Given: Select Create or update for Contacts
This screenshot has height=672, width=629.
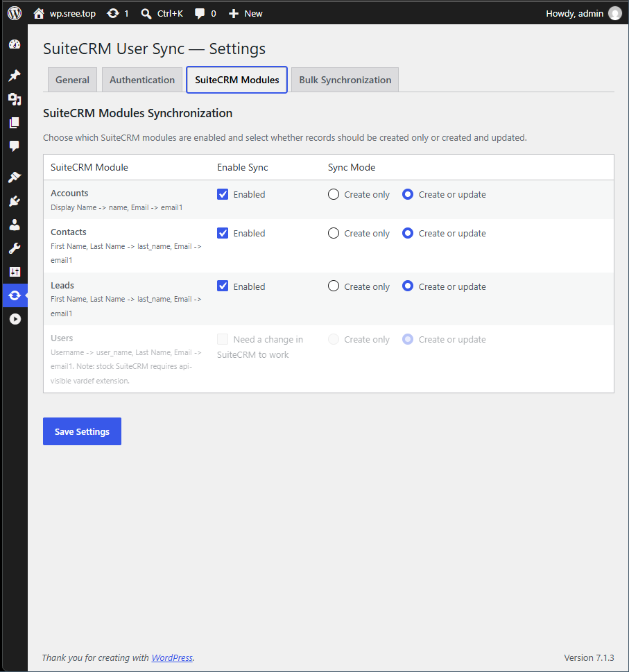Looking at the screenshot, I should click(408, 233).
